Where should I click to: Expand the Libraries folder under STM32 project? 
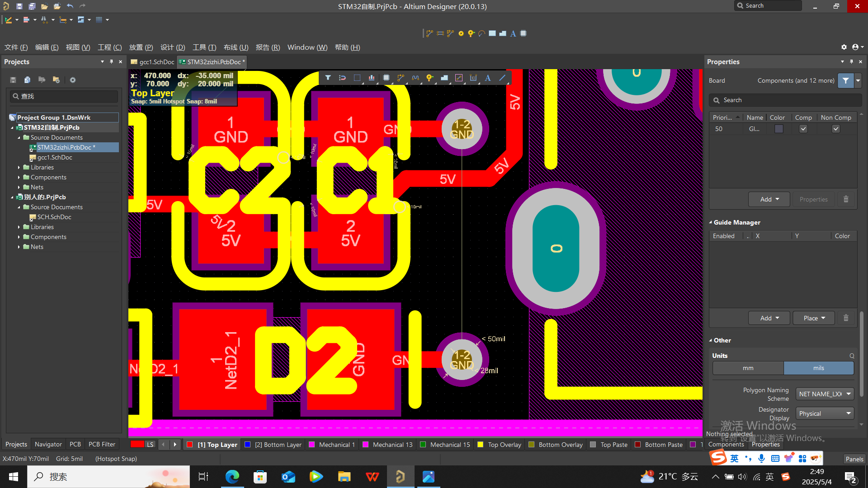coord(19,167)
